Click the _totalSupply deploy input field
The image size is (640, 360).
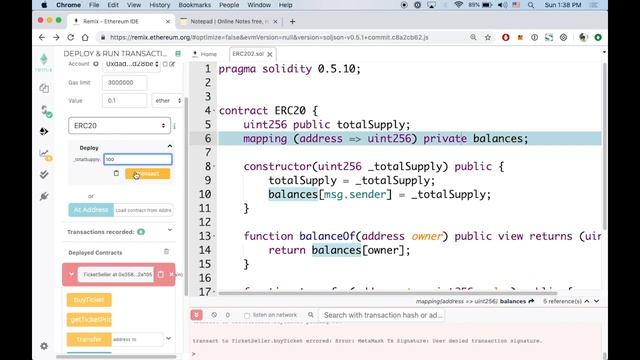pyautogui.click(x=138, y=160)
